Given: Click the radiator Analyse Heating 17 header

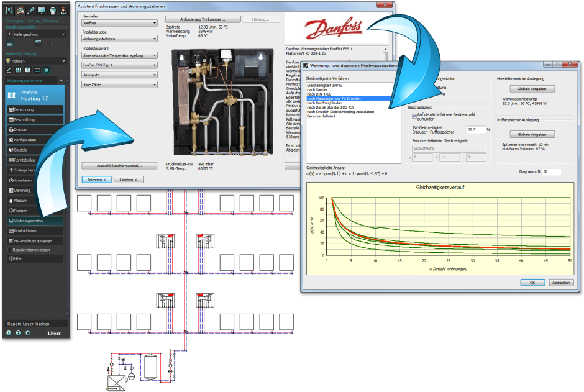Looking at the screenshot, I should (35, 95).
